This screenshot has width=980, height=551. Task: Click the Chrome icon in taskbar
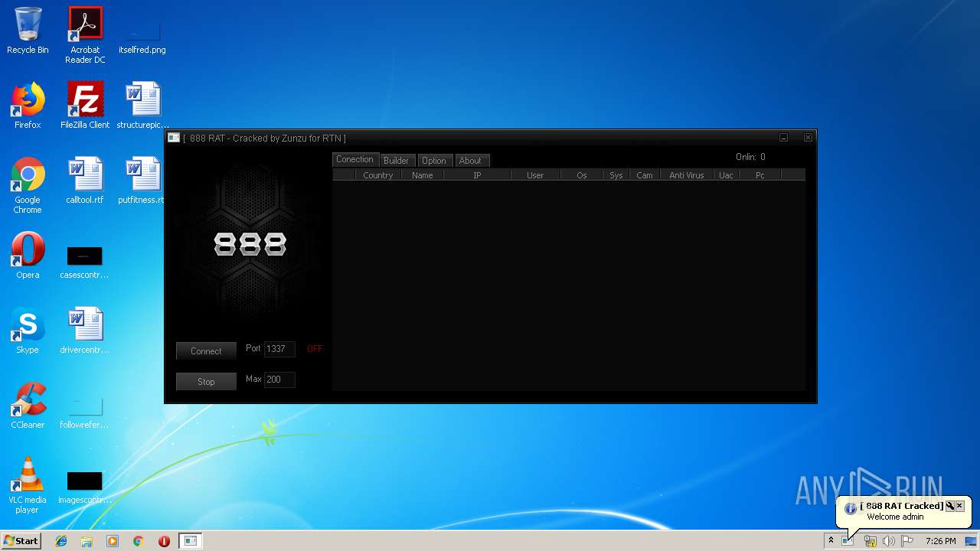click(138, 541)
